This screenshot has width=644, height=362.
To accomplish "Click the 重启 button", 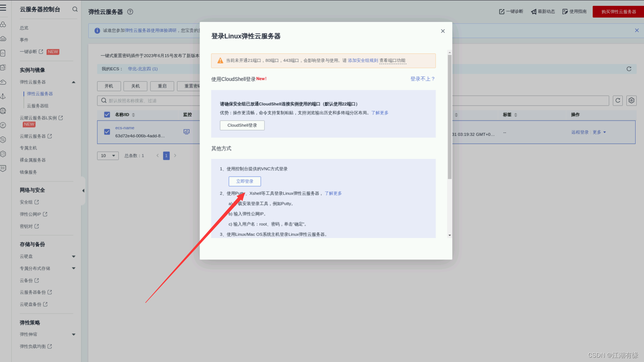I will click(x=162, y=86).
